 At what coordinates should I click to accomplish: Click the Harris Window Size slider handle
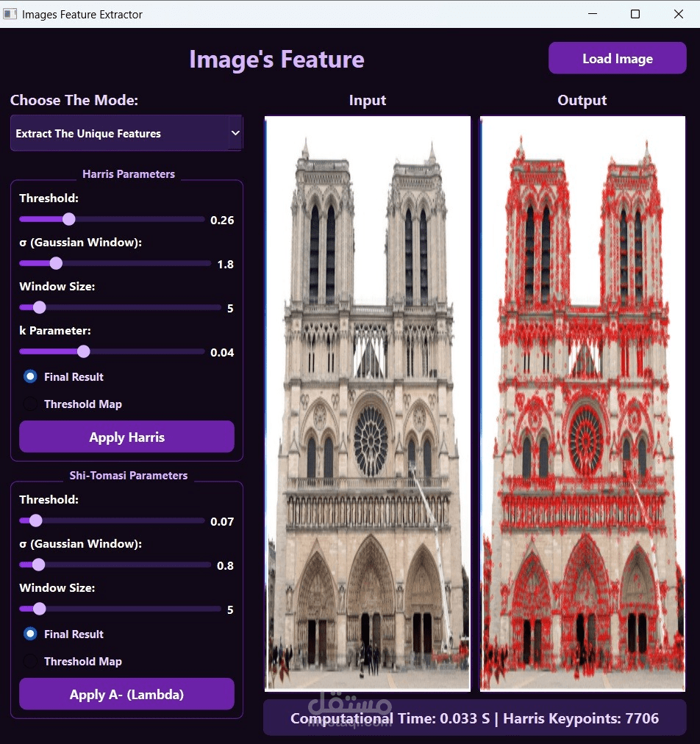40,307
